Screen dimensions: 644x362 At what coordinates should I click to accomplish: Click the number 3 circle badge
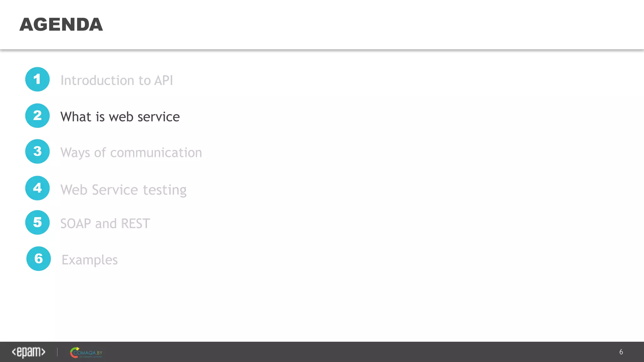pos(37,151)
